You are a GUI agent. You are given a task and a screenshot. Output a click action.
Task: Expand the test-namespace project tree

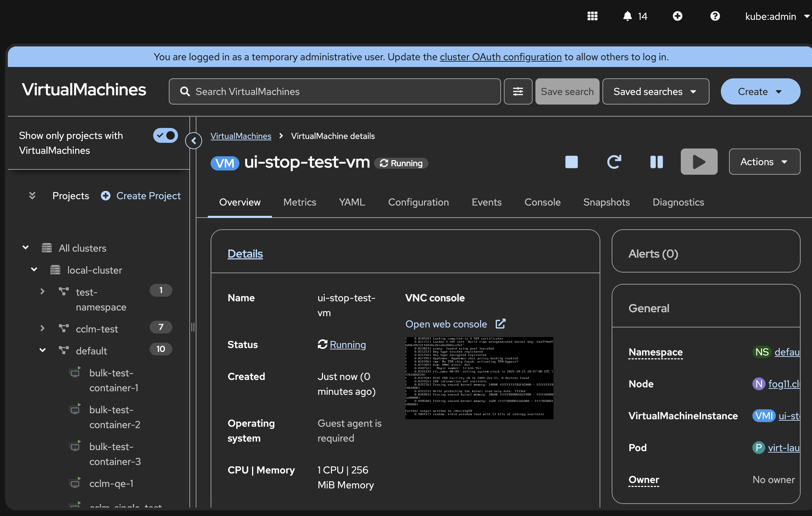point(43,291)
